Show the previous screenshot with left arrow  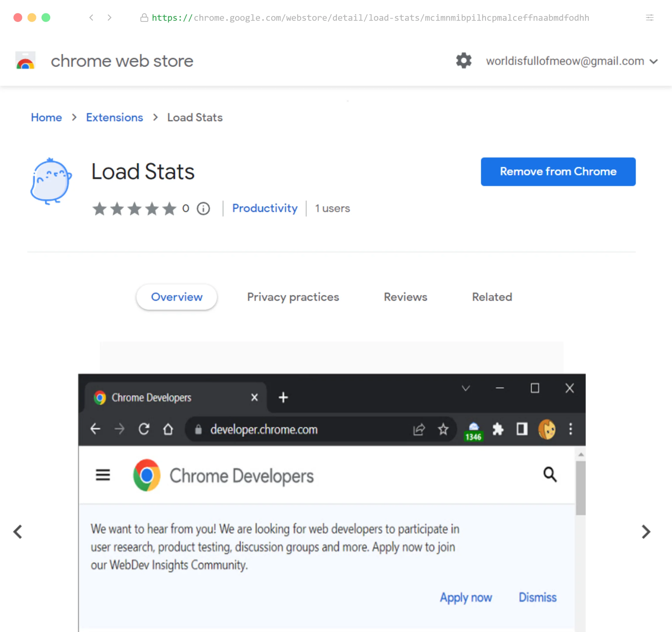18,532
